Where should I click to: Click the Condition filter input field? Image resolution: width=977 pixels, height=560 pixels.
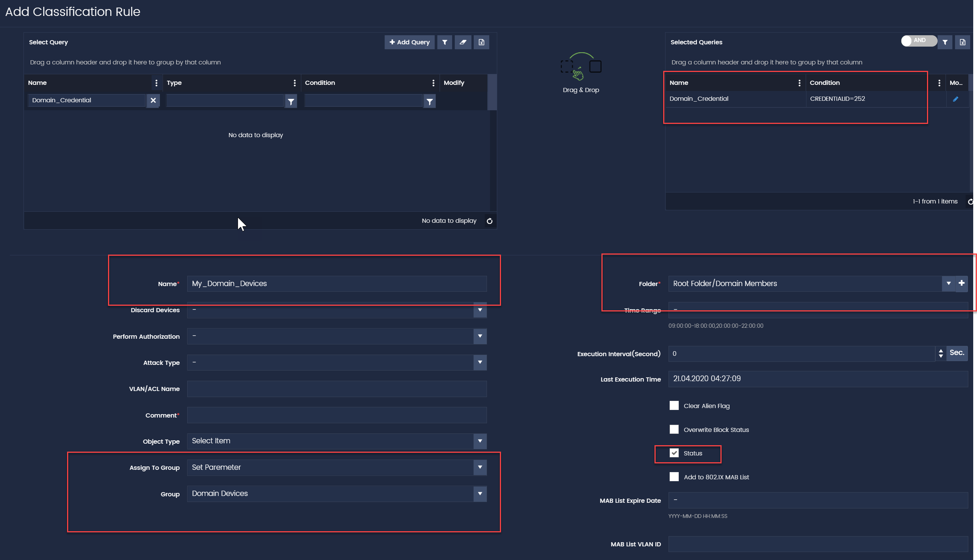coord(364,100)
